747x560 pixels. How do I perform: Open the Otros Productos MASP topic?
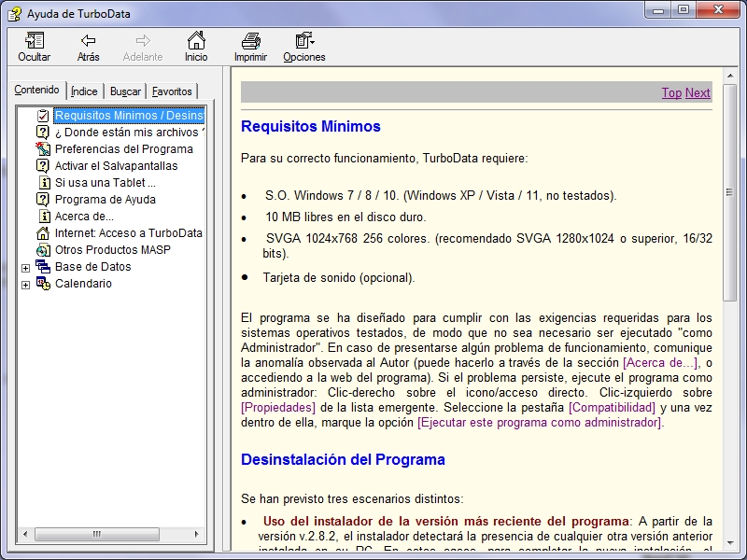tap(112, 250)
